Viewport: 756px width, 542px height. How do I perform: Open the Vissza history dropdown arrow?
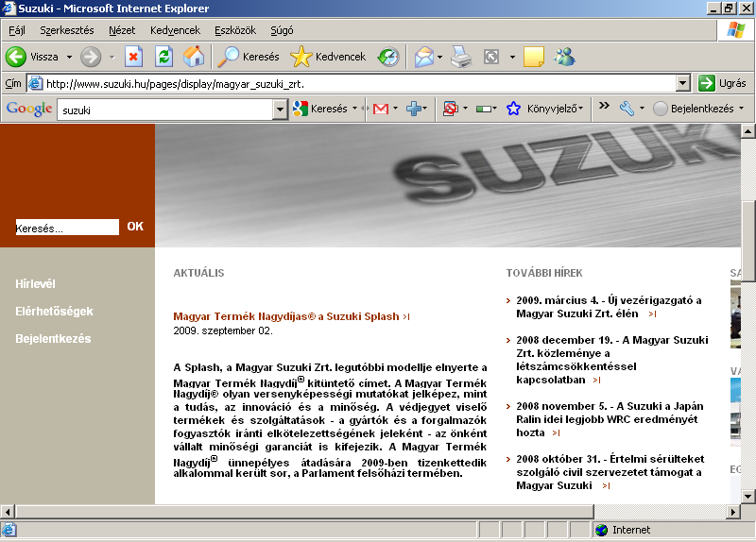69,57
